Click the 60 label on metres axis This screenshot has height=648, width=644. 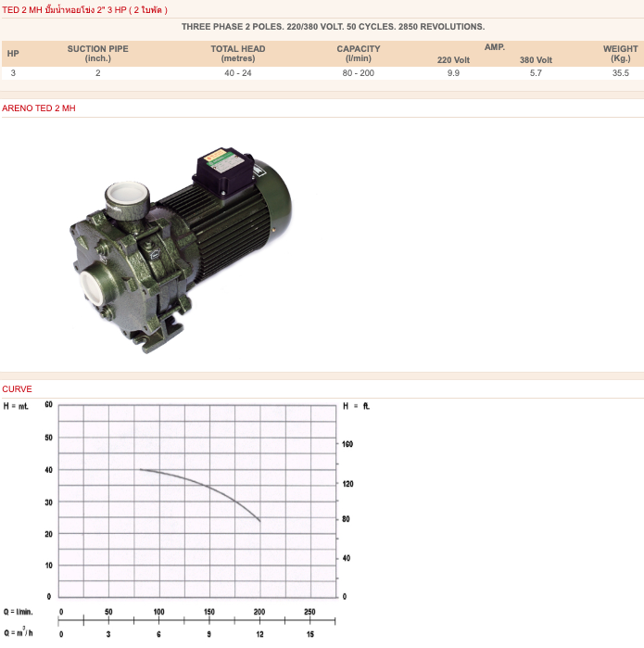[x=49, y=404]
